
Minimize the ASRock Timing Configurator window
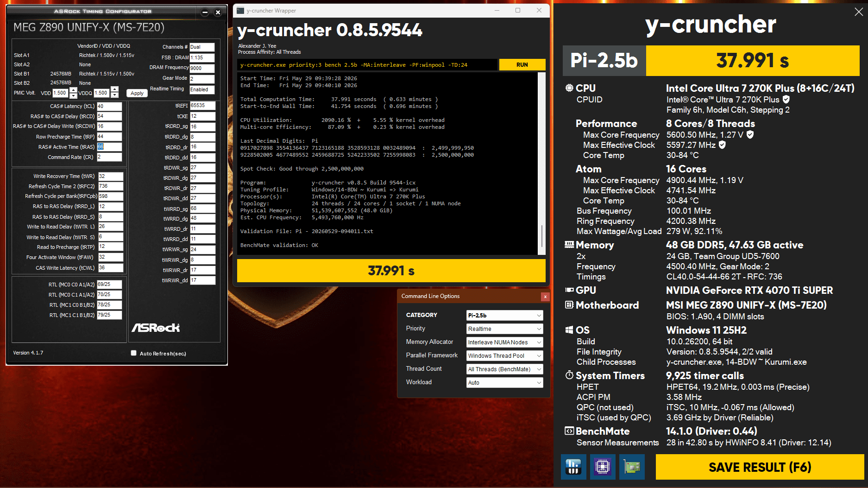(205, 13)
